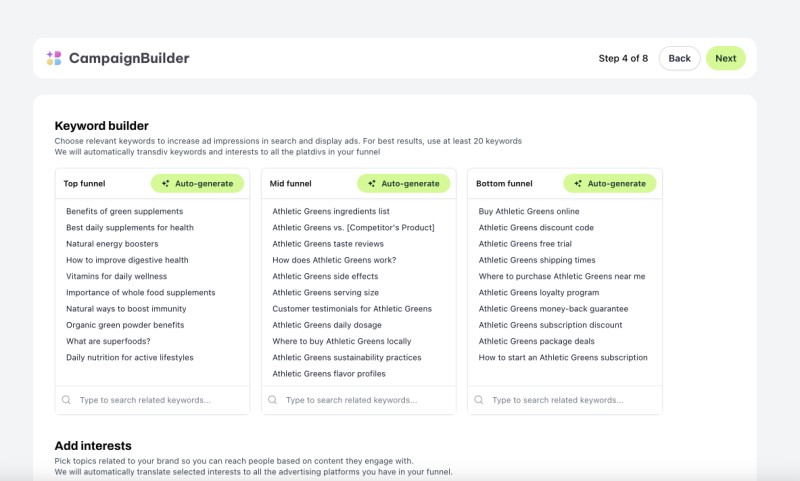Select keyword 'What are superfoods?'
Screen dimensions: 800x481
(108, 341)
